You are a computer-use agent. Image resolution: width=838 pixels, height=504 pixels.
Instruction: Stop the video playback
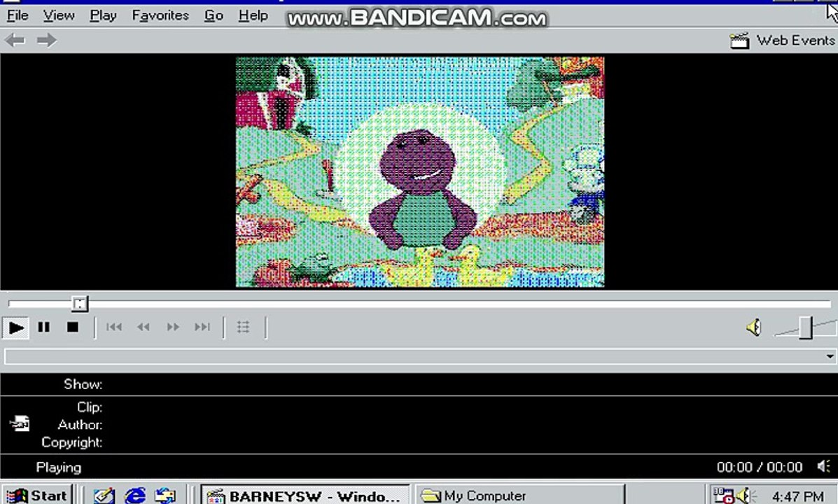pyautogui.click(x=73, y=327)
